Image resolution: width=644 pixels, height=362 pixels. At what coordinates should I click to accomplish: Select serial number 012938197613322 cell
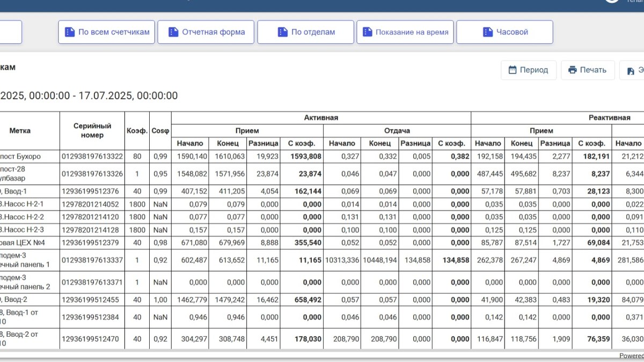92,157
